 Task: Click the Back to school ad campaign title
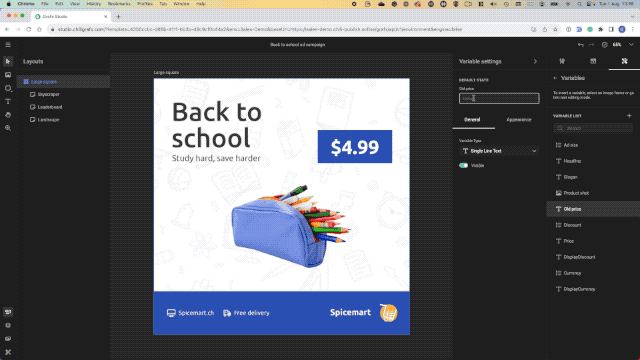pos(298,44)
